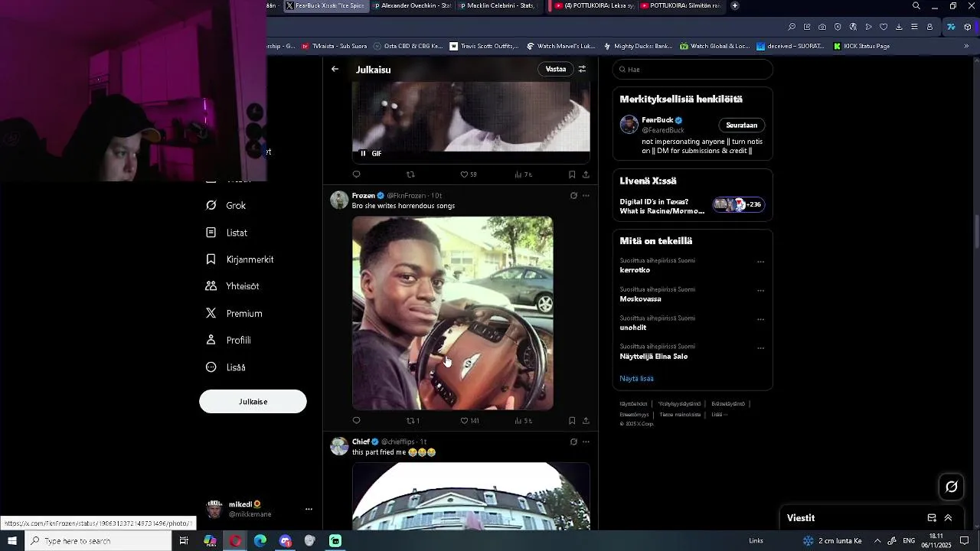Image resolution: width=980 pixels, height=551 pixels.
Task: Open account menu dots next to mikedi
Action: coord(309,509)
